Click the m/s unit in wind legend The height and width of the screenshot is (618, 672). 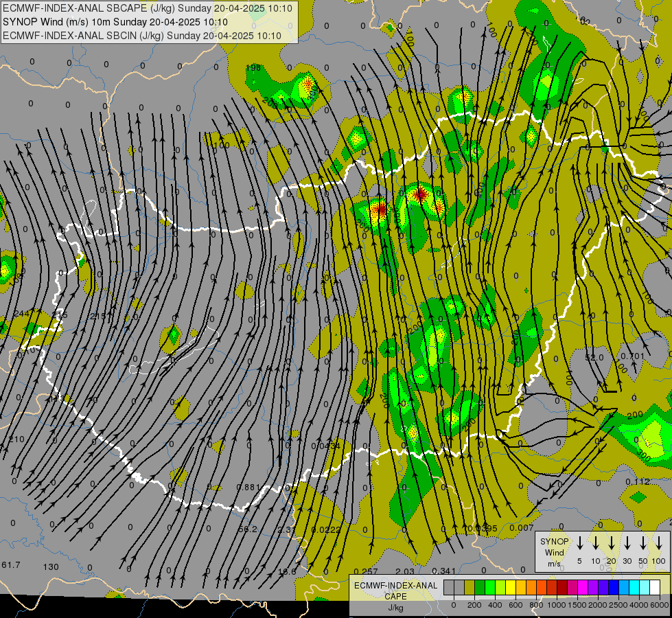pos(554,564)
